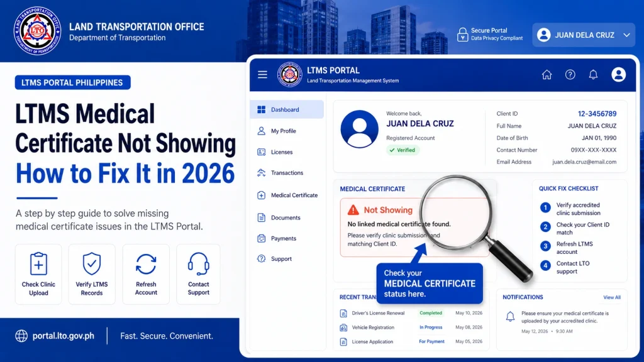
Task: Click the Support question icon in sidebar
Action: 261,259
